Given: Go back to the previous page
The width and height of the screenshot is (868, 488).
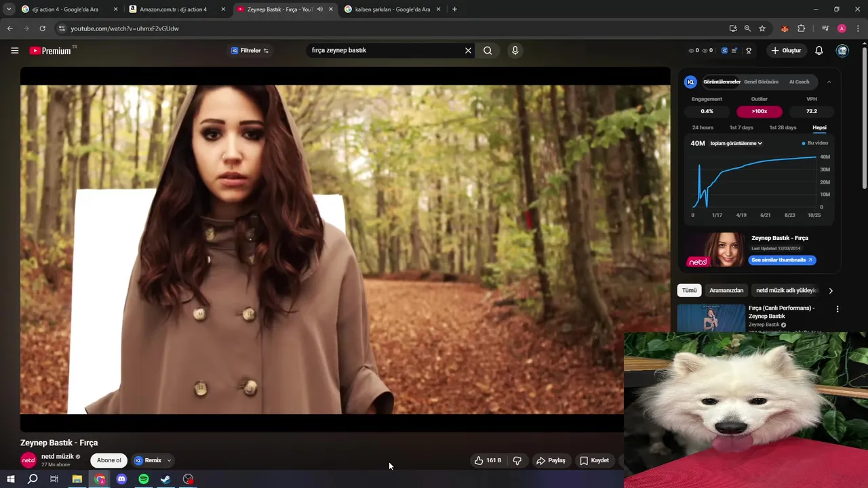Looking at the screenshot, I should [x=9, y=28].
